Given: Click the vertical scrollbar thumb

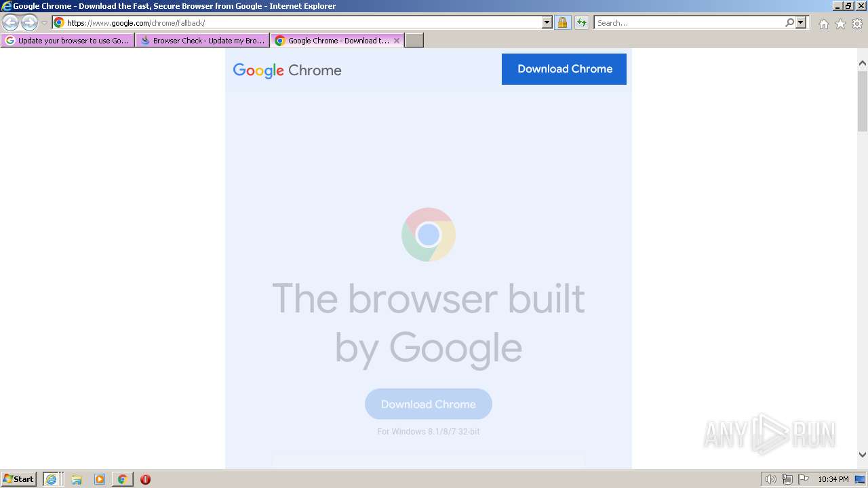Looking at the screenshot, I should [863, 100].
